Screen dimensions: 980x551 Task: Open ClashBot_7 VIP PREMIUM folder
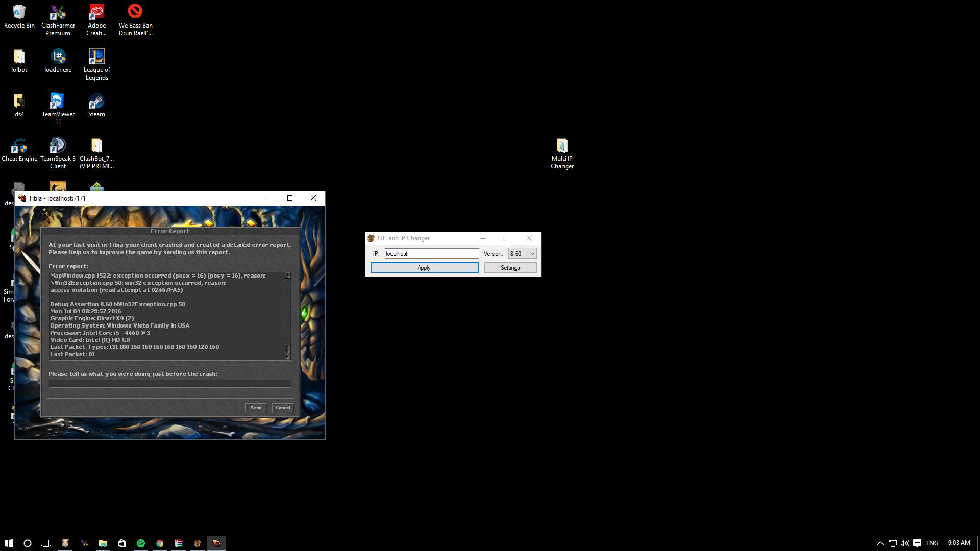click(x=96, y=154)
